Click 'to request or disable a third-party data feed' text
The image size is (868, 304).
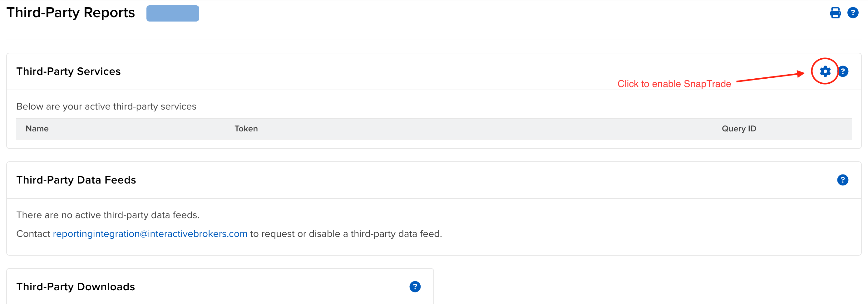point(346,234)
